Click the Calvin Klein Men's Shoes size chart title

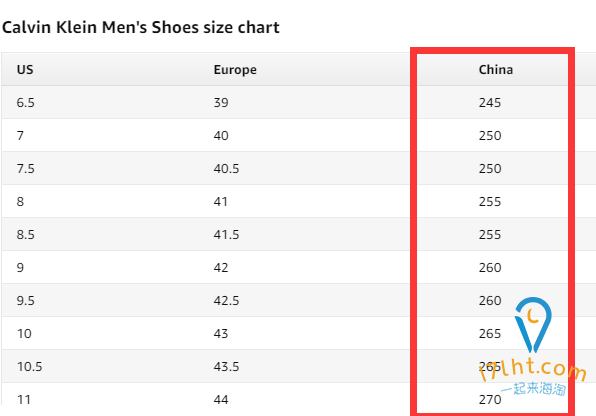tap(141, 27)
